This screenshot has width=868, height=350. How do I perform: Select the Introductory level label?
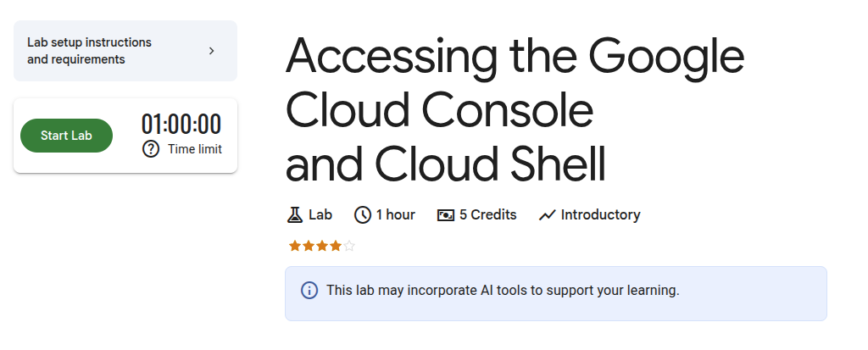(x=600, y=214)
